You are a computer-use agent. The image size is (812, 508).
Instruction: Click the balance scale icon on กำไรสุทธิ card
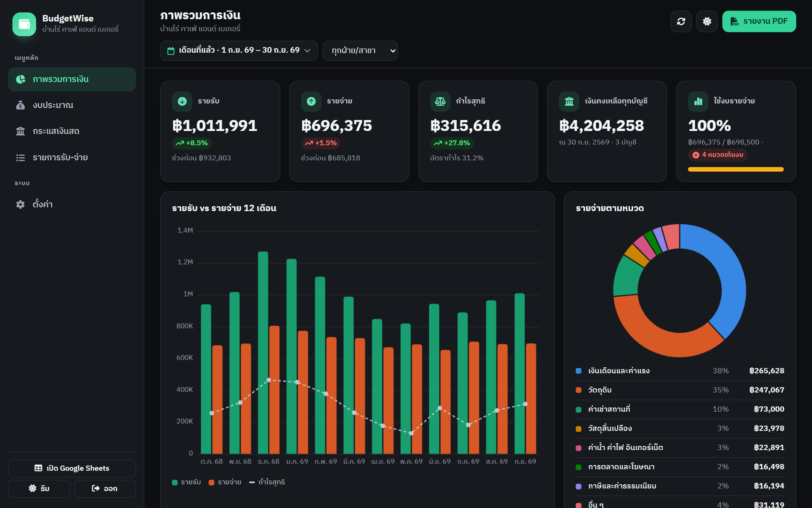click(440, 101)
